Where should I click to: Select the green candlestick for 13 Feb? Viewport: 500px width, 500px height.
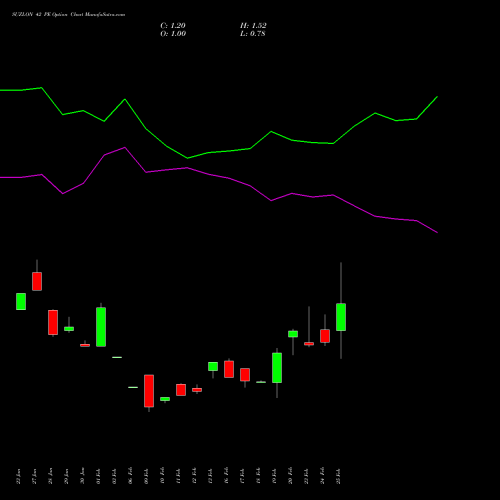[213, 366]
